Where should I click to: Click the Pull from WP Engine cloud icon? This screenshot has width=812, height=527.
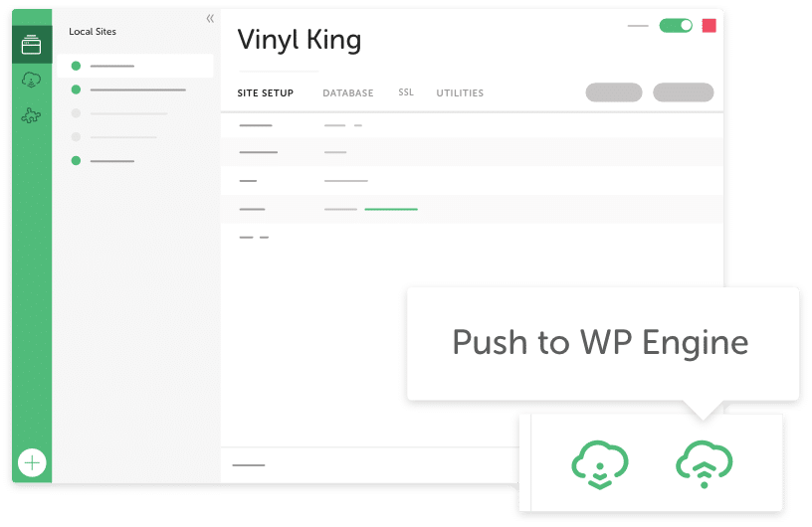(600, 464)
